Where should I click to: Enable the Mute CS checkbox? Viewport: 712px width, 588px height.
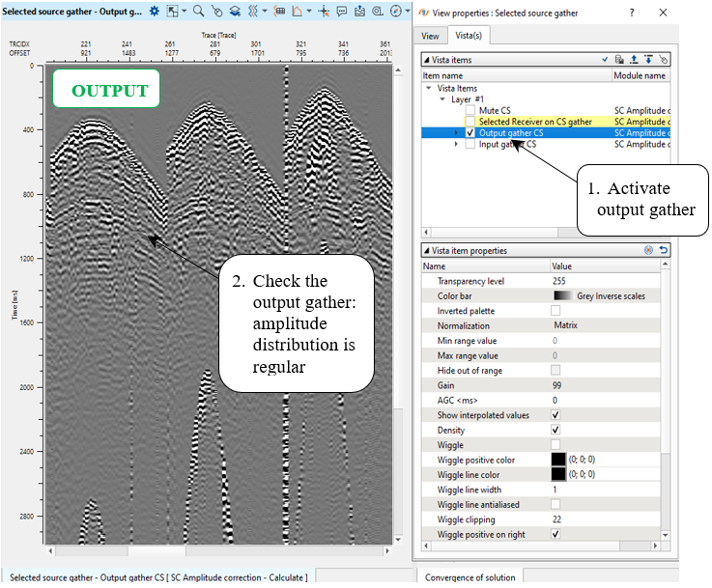[x=470, y=111]
